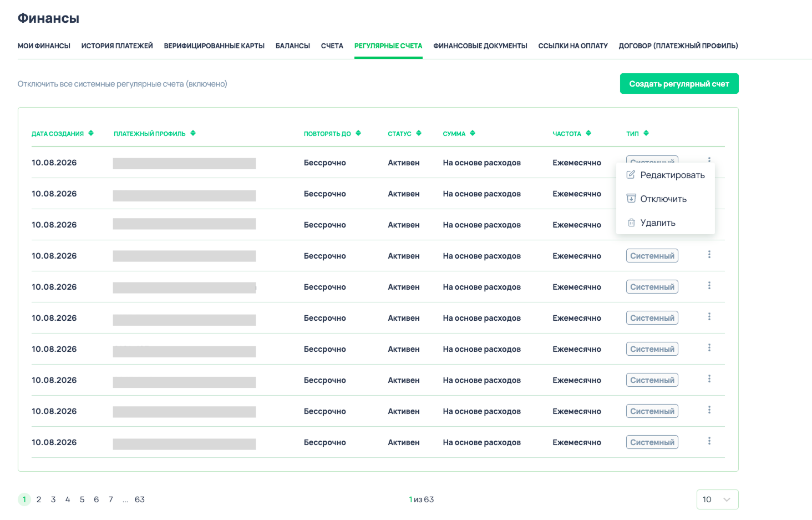Click Системный badge in fourth row
This screenshot has height=520, width=812.
[x=652, y=256]
